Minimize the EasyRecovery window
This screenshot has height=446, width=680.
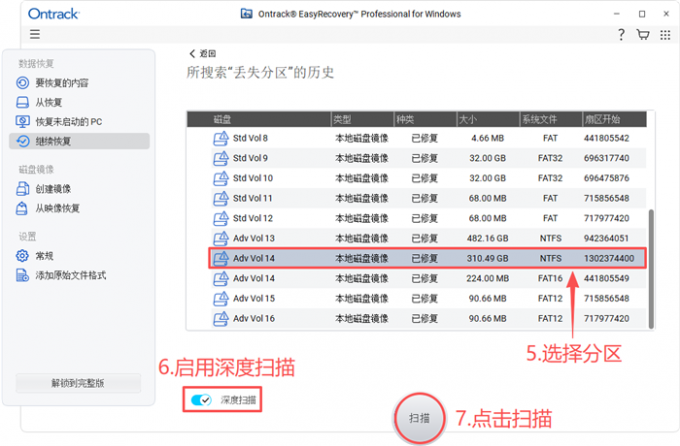pos(616,14)
